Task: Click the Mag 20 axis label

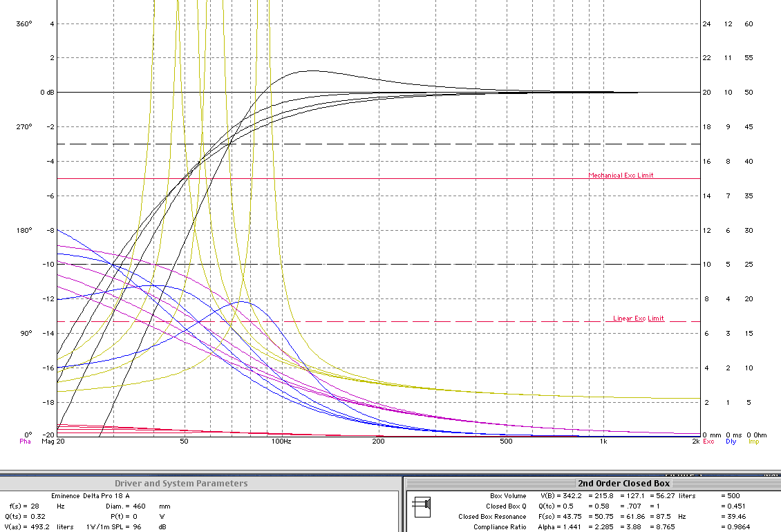Action: pos(53,441)
